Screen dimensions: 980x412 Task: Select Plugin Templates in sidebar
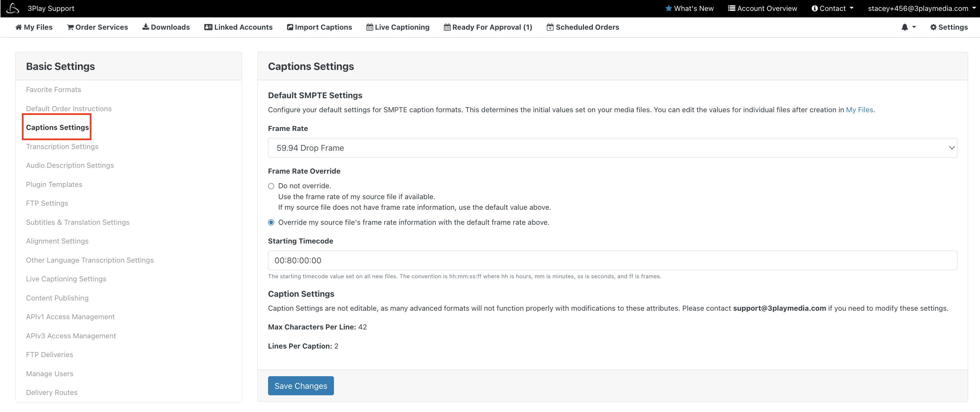coord(54,184)
